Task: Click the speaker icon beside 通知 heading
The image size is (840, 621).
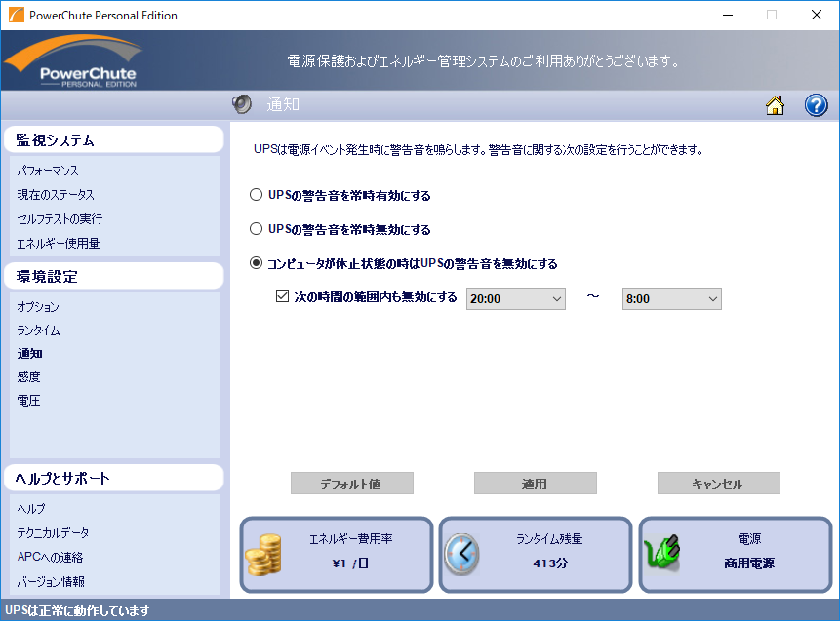Action: [x=242, y=104]
